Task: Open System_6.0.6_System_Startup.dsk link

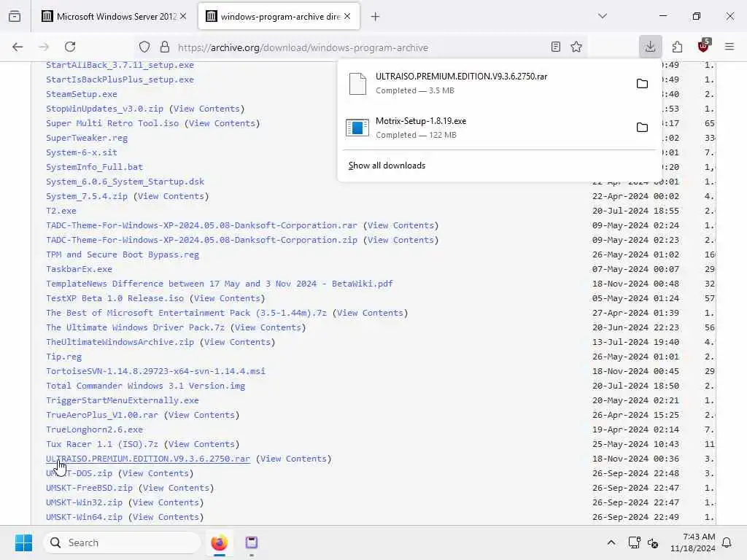Action: point(125,182)
